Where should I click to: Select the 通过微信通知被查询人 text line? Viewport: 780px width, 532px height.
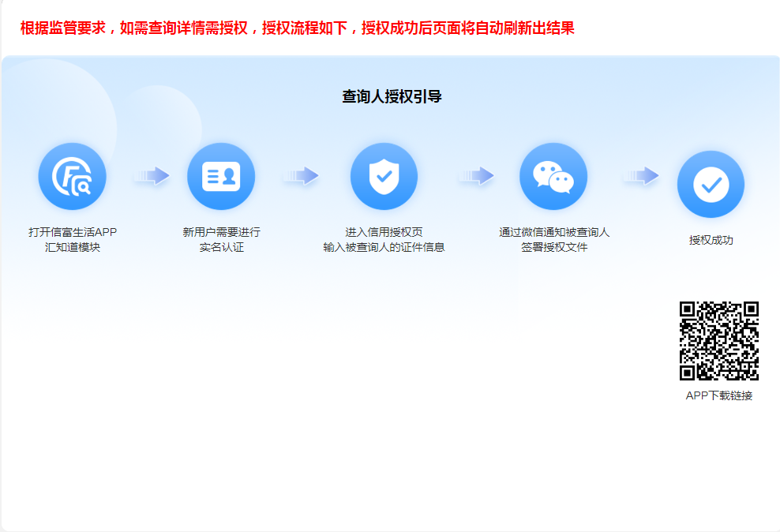click(554, 232)
